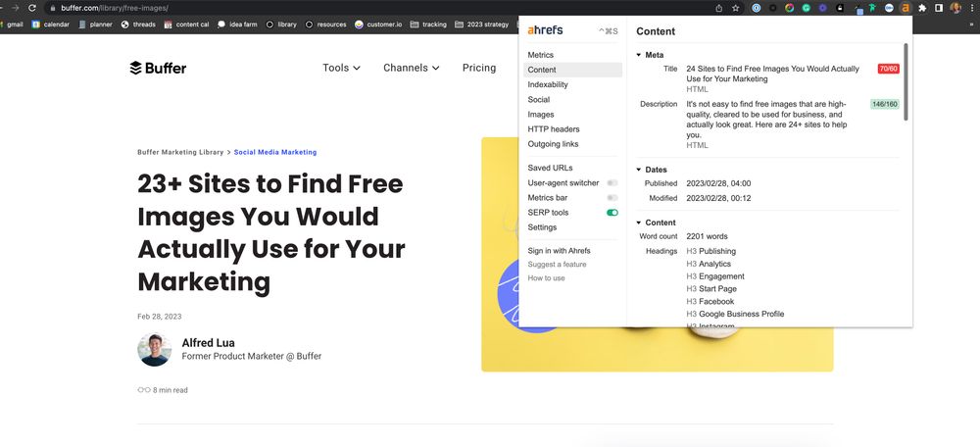Open the Channels dropdown in Buffer nav
Viewport: 980px width, 447px height.
(412, 68)
